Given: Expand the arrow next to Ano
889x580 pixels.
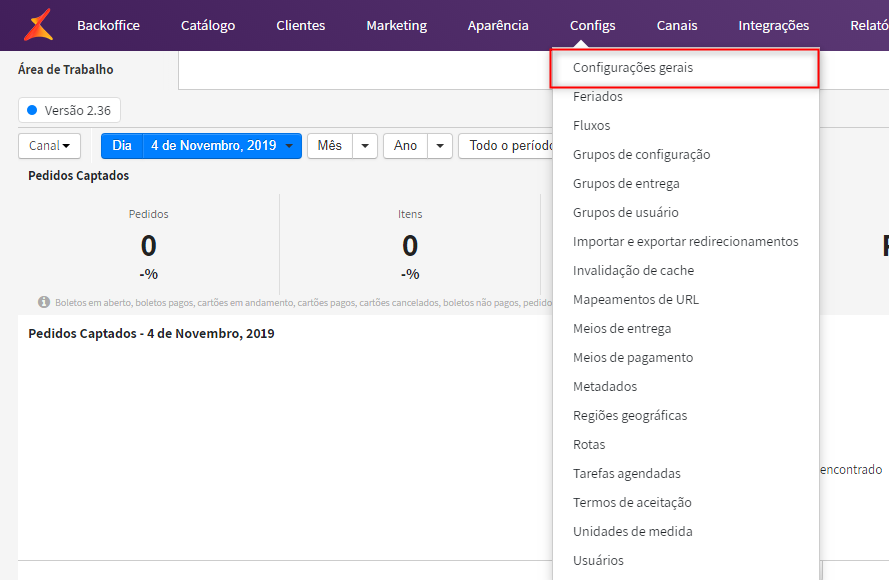Looking at the screenshot, I should [440, 146].
